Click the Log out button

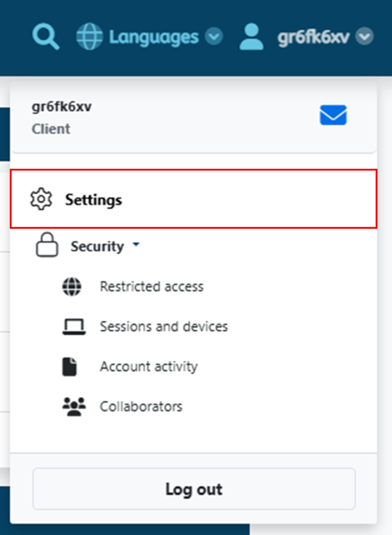click(194, 489)
